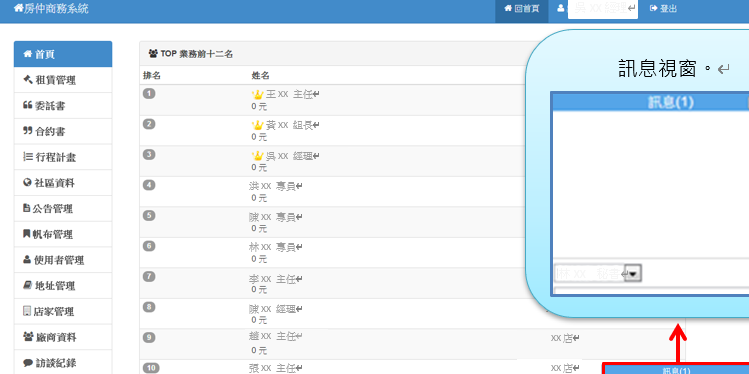This screenshot has height=374, width=749.
Task: Open 地址管理 in sidebar
Action: pyautogui.click(x=63, y=286)
